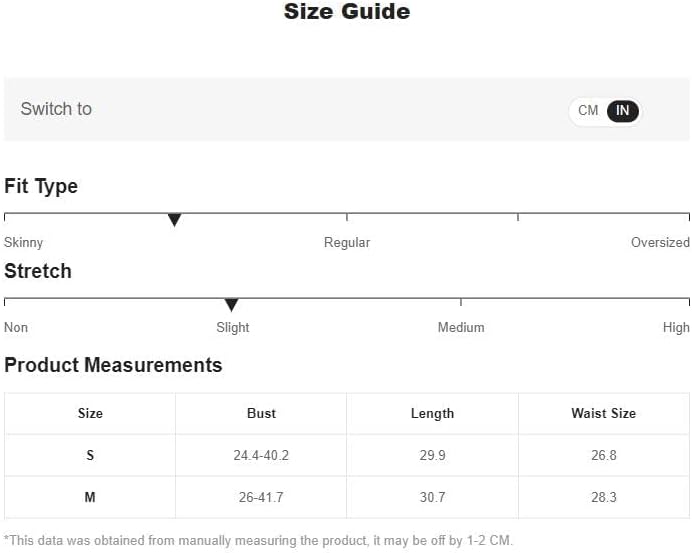Click the Stretch slider triangle marker

click(x=231, y=305)
